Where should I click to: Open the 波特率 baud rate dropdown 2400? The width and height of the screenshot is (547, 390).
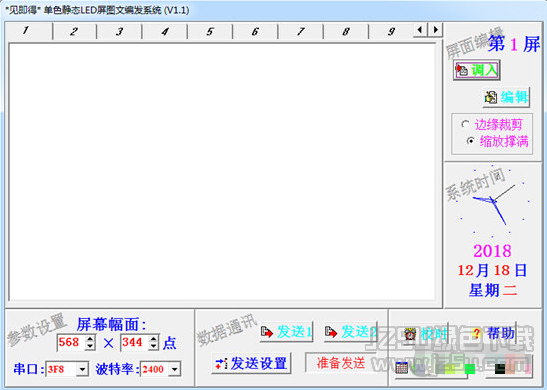(x=174, y=369)
